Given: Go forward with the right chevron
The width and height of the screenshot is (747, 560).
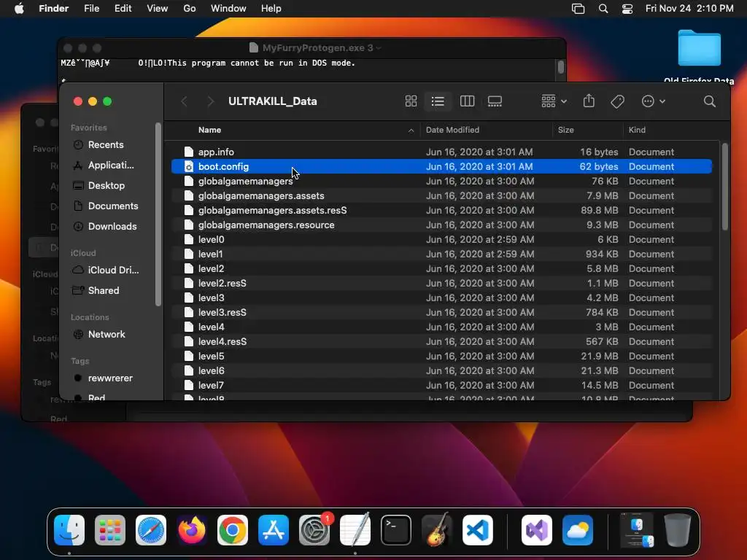Looking at the screenshot, I should pyautogui.click(x=210, y=101).
